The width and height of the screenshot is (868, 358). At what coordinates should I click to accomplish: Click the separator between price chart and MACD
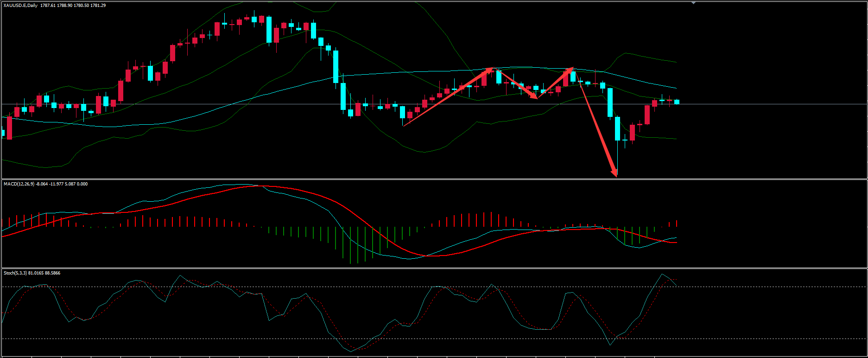point(434,179)
